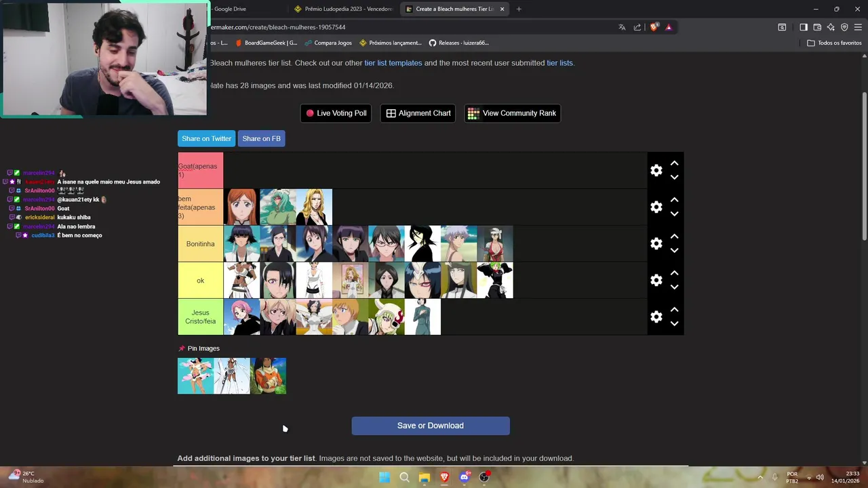Move ok tier row up
868x488 pixels.
(x=674, y=273)
